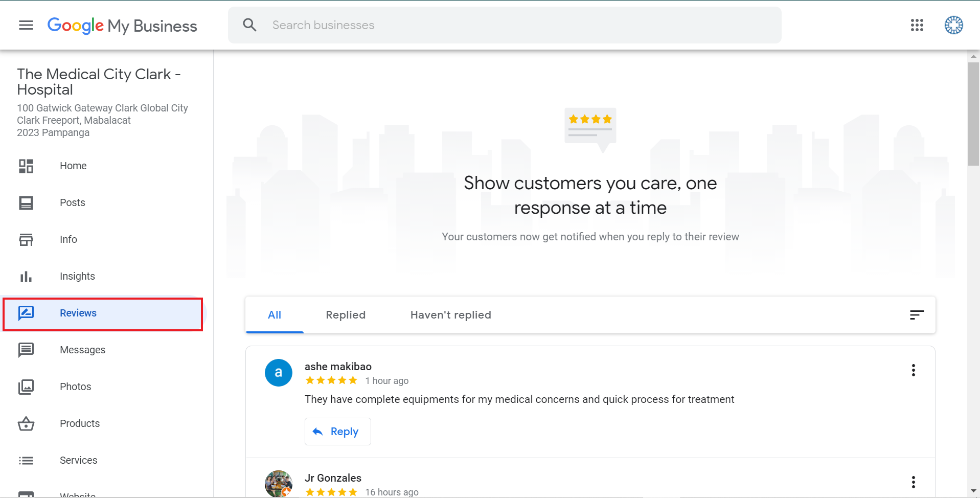Click the Home dashboard icon

[26, 166]
